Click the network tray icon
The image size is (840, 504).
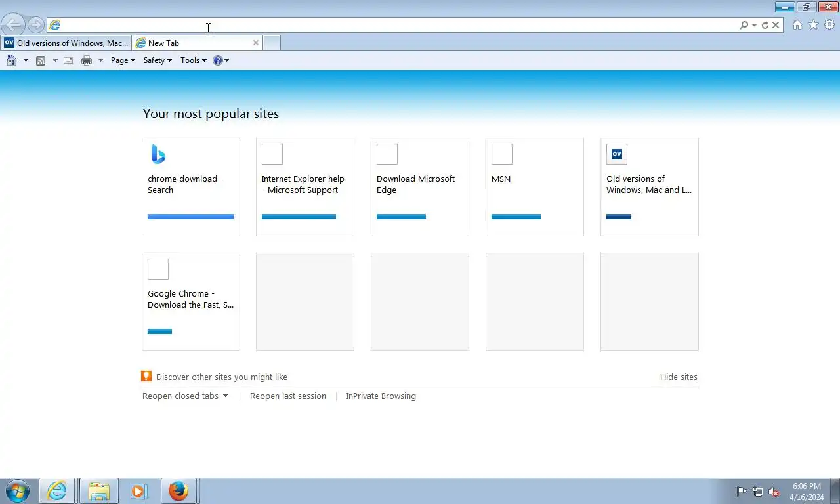(758, 492)
